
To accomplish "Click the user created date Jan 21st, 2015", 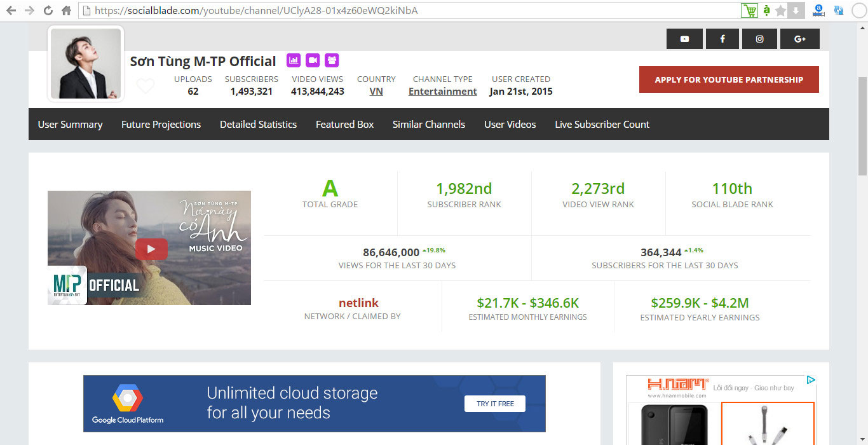I will [x=521, y=92].
